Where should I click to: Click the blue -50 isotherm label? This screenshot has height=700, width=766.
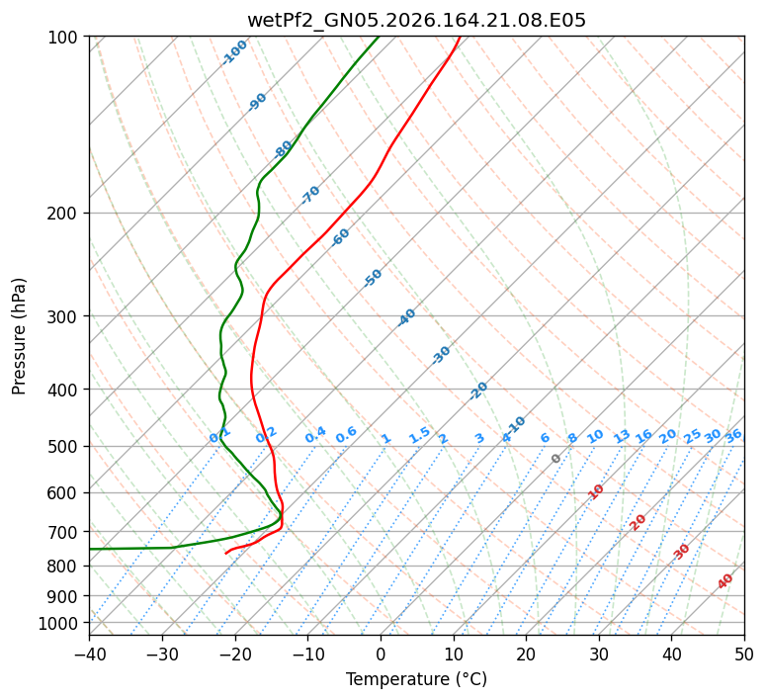click(x=373, y=278)
